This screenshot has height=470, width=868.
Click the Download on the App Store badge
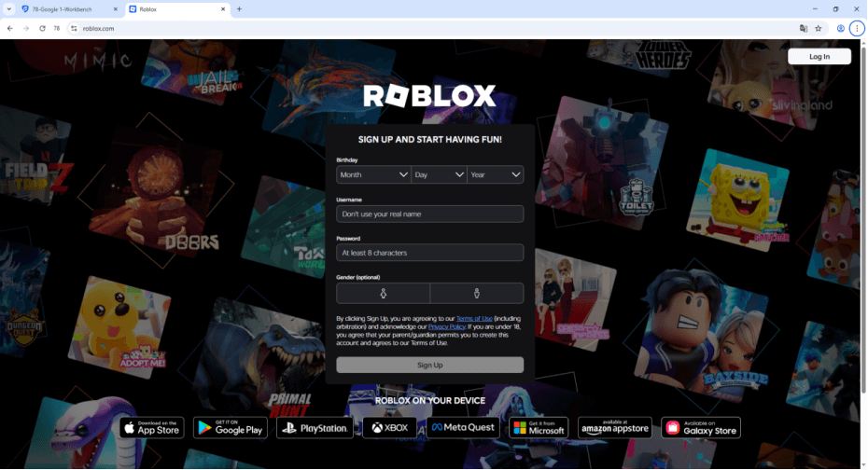point(152,427)
